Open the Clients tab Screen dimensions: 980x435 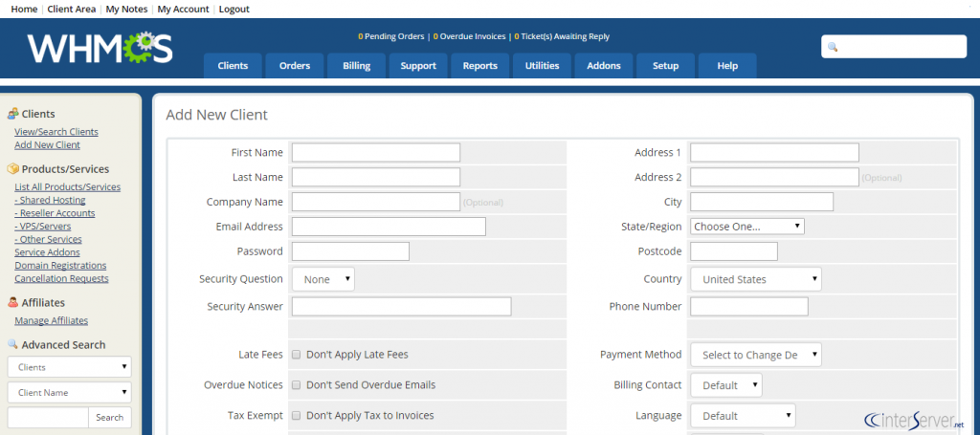233,66
